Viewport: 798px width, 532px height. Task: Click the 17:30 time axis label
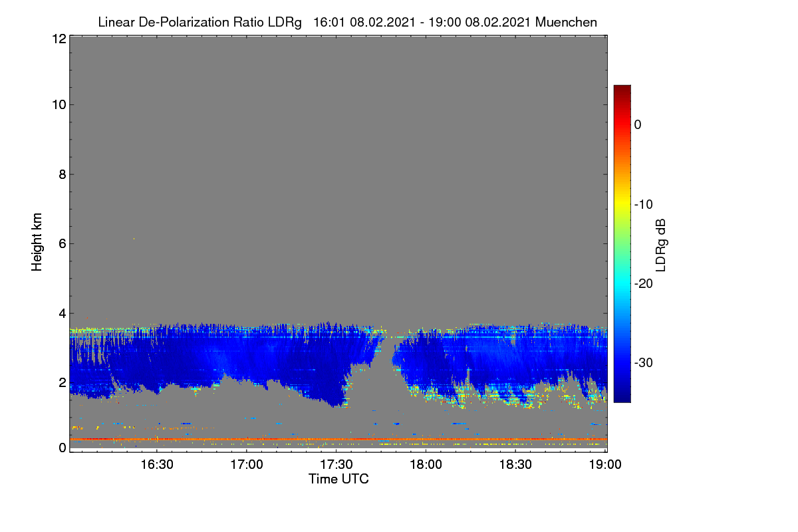336,464
